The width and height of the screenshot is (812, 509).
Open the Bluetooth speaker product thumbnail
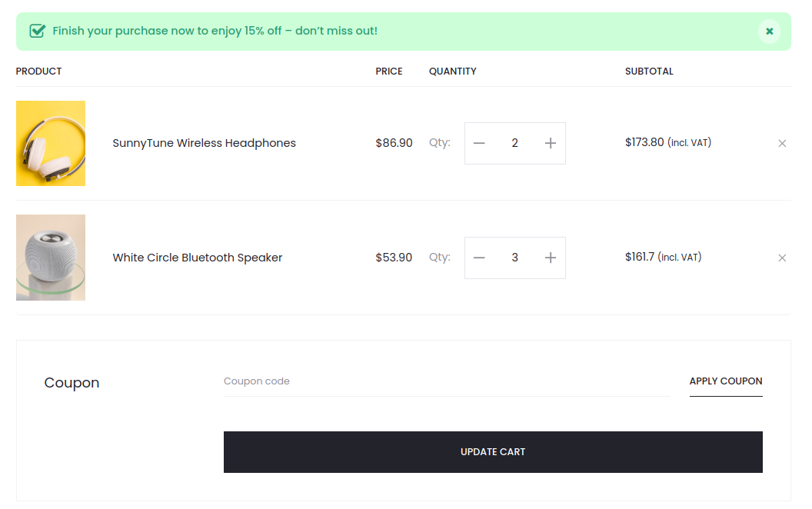click(x=51, y=258)
